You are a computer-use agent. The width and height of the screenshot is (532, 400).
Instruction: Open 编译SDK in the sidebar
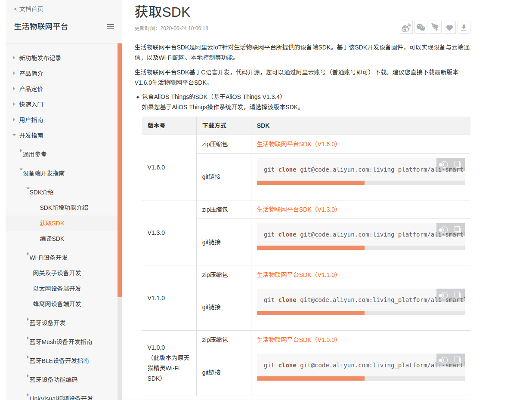pos(52,239)
